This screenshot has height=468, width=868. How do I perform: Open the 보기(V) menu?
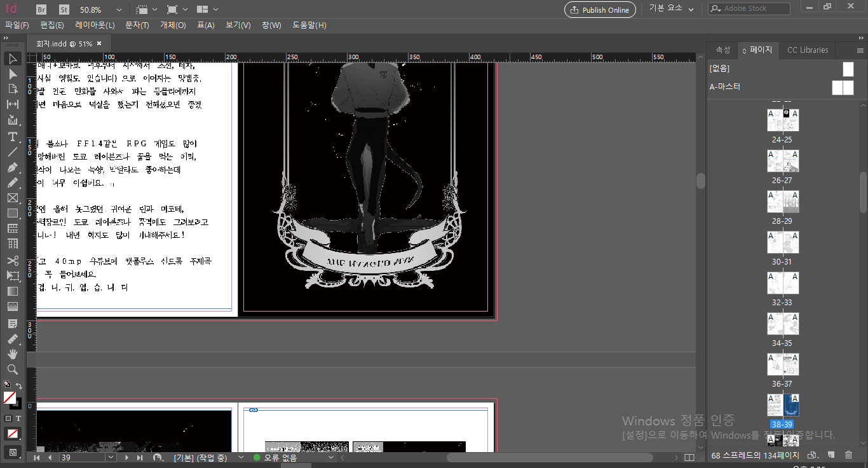(x=240, y=25)
